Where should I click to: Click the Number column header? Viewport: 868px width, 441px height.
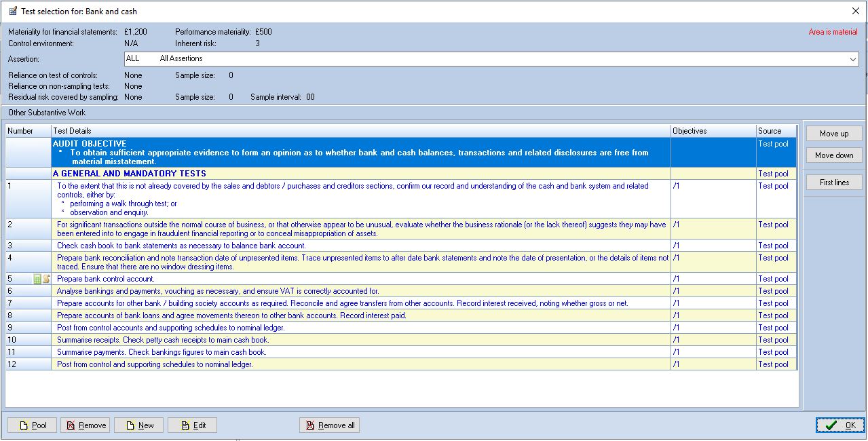pyautogui.click(x=29, y=131)
